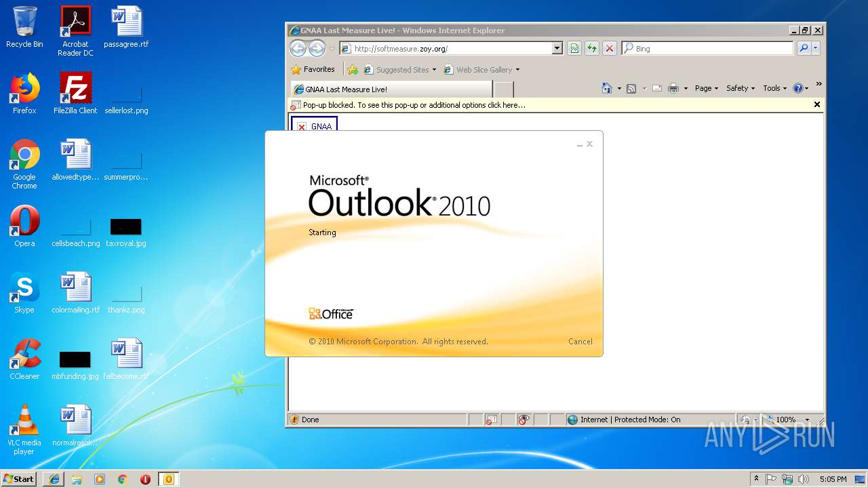Click the blue Help question mark icon

(x=797, y=88)
